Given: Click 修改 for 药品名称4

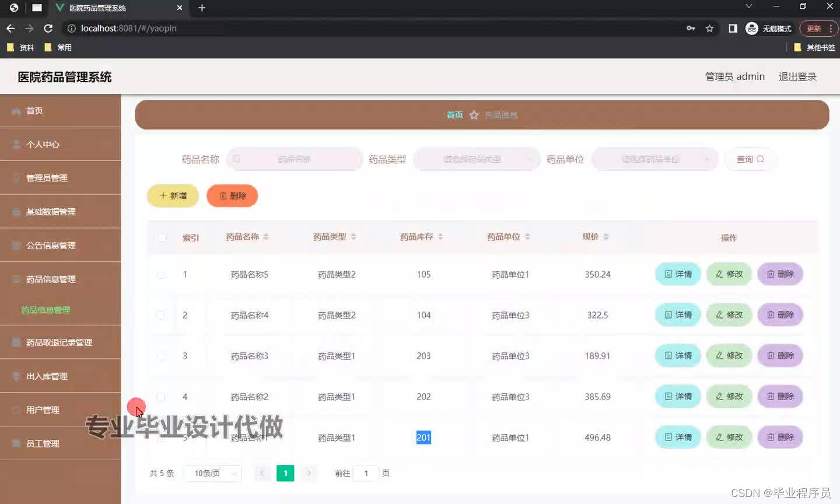Looking at the screenshot, I should pos(729,315).
